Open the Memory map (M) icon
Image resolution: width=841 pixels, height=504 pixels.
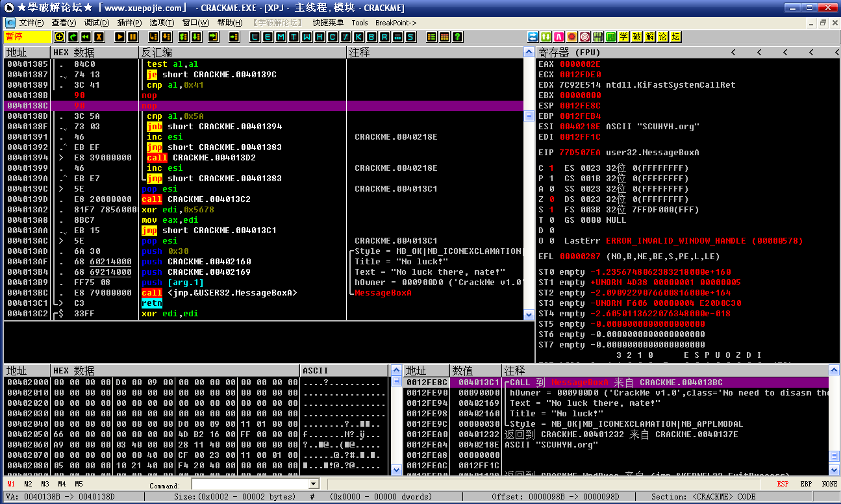[281, 37]
